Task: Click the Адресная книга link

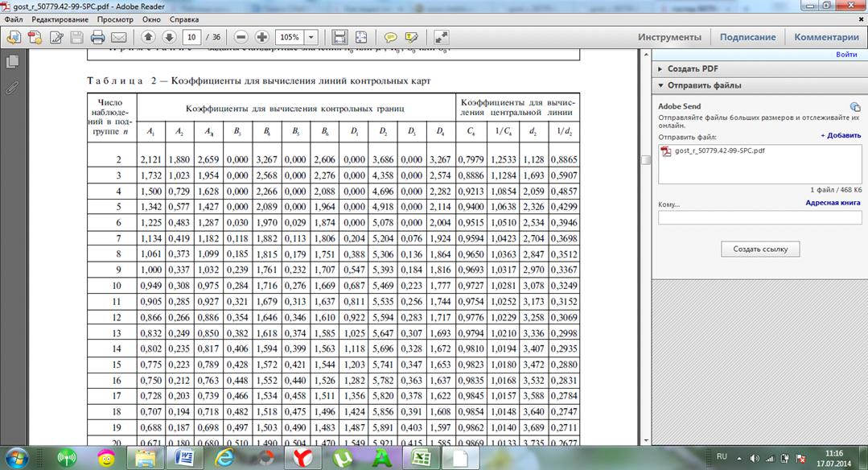Action: (x=833, y=204)
